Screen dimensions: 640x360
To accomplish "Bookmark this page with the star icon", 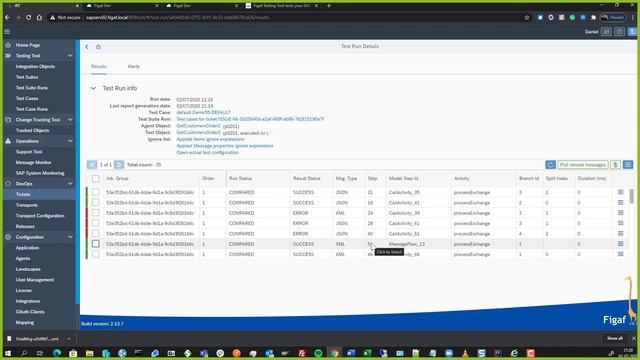I will (x=527, y=18).
